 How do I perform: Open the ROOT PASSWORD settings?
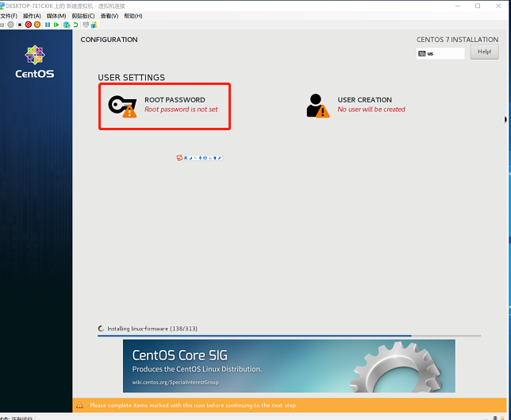pyautogui.click(x=164, y=106)
